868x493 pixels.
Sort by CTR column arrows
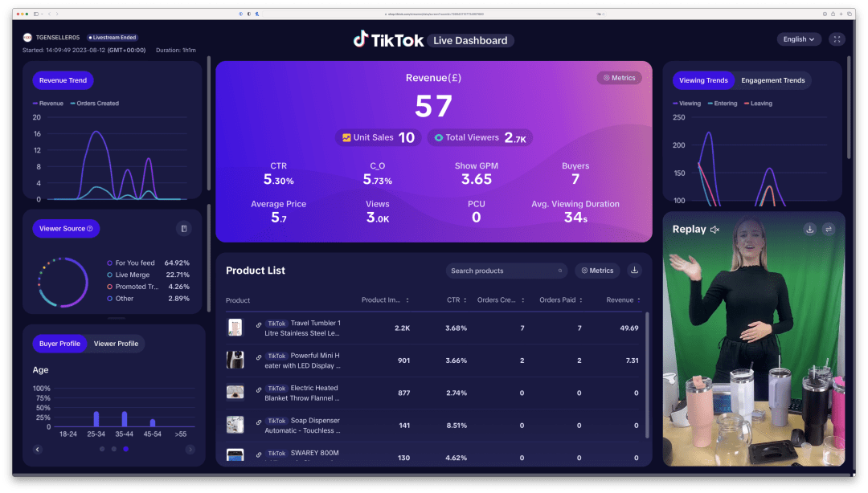(465, 300)
